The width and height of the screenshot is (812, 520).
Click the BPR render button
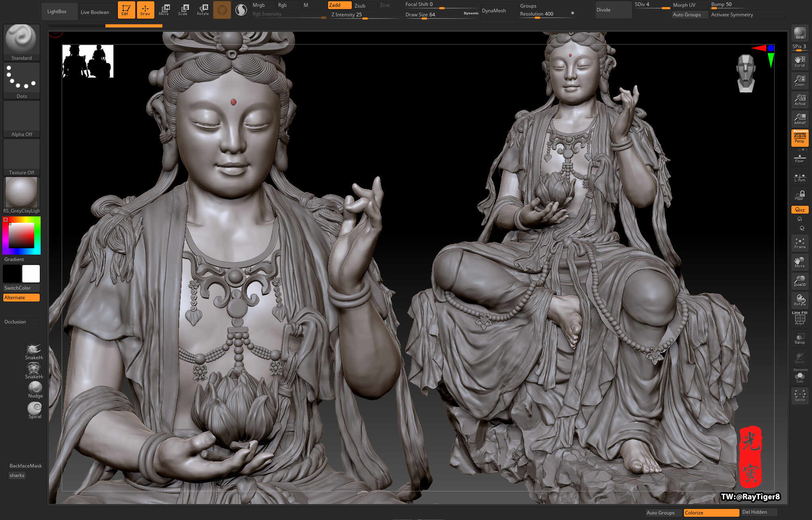pos(800,33)
